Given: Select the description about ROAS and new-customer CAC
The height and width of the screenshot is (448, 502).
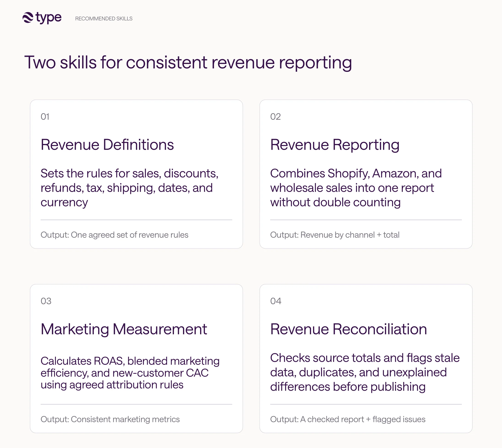Looking at the screenshot, I should tap(130, 373).
